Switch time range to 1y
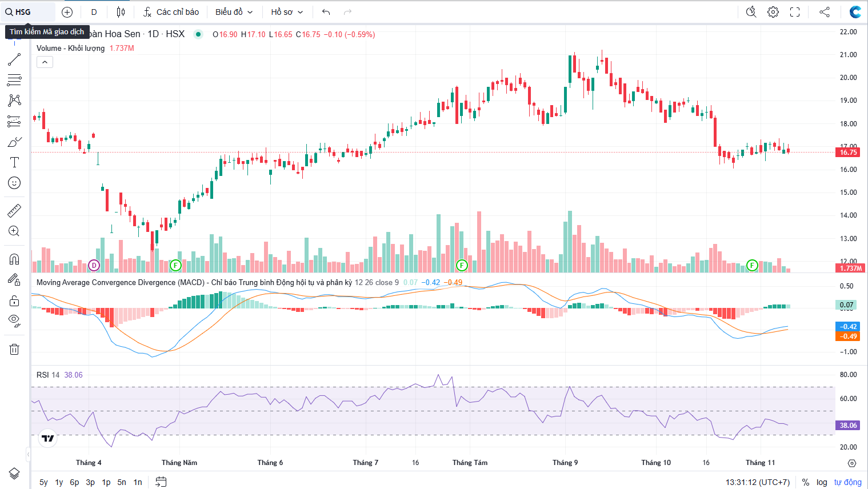The image size is (868, 489). [x=59, y=482]
